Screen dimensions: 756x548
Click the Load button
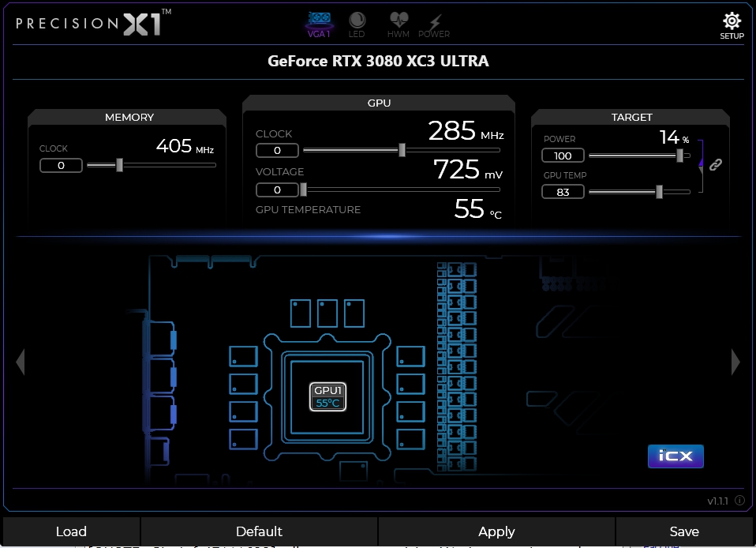pyautogui.click(x=71, y=531)
